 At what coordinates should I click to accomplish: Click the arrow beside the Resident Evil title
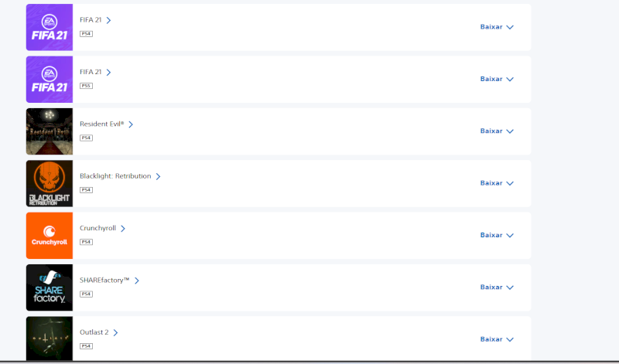131,124
